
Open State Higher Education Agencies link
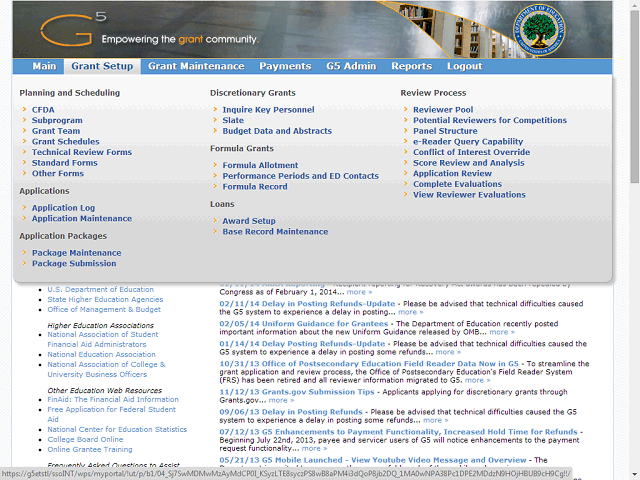point(105,299)
